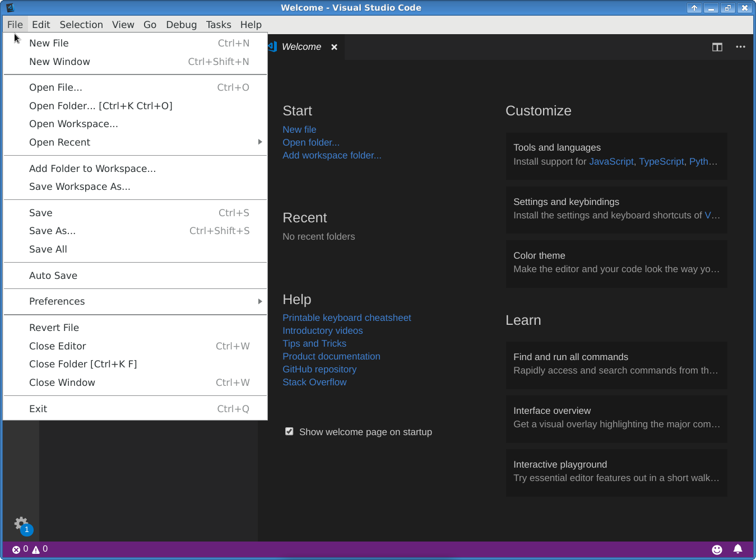756x560 pixels.
Task: Close the File menu
Action: pos(15,25)
